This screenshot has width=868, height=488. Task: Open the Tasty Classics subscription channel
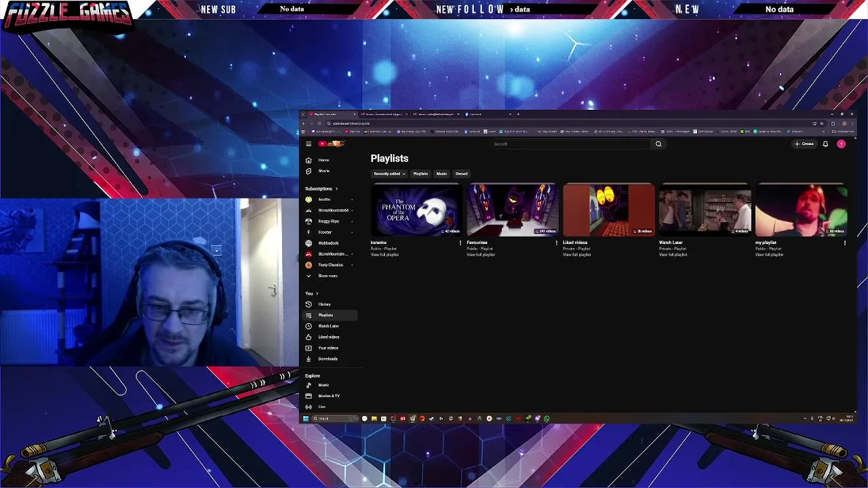[x=329, y=265]
